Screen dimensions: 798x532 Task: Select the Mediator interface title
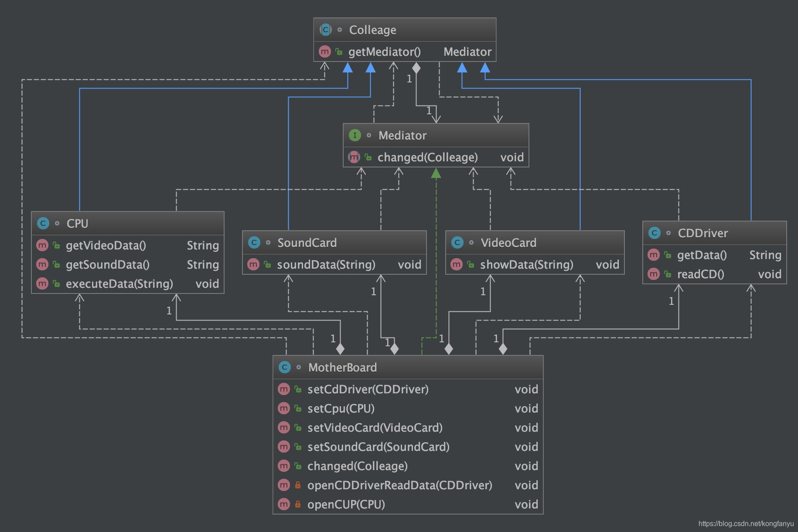402,135
